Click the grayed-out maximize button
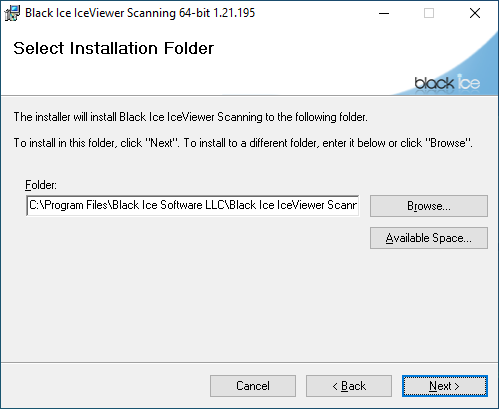 pyautogui.click(x=429, y=13)
